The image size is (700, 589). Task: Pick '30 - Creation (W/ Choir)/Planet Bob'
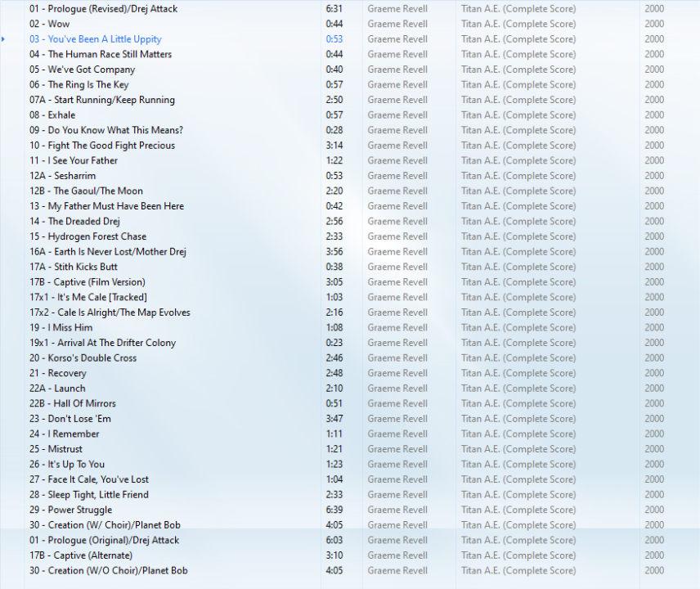tap(105, 525)
